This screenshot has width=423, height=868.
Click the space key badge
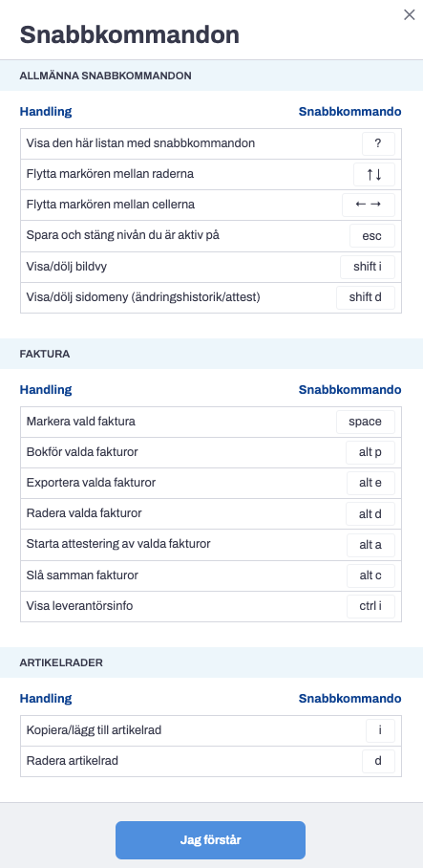[x=366, y=422]
